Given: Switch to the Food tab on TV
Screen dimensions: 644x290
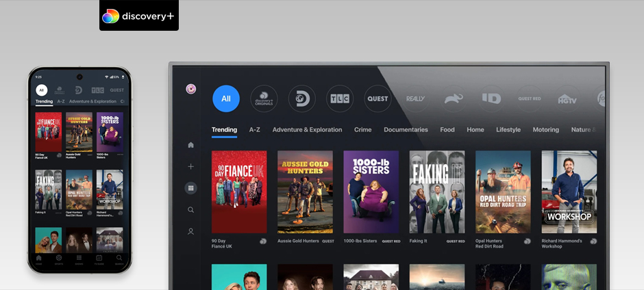Looking at the screenshot, I should tap(447, 130).
